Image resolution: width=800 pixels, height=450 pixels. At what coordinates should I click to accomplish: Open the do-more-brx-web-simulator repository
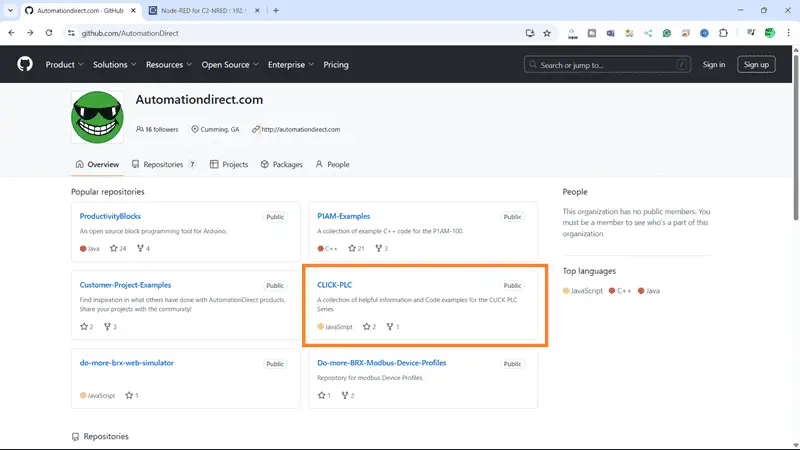tap(127, 363)
